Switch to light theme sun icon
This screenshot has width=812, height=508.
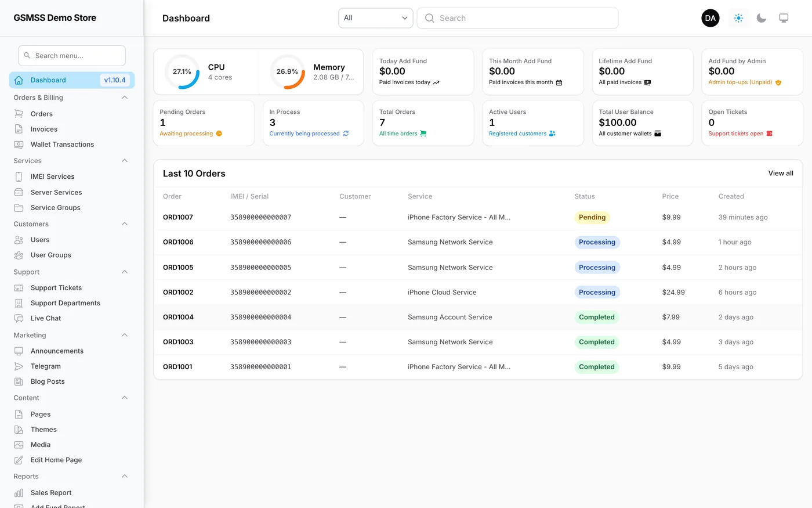[x=738, y=18]
